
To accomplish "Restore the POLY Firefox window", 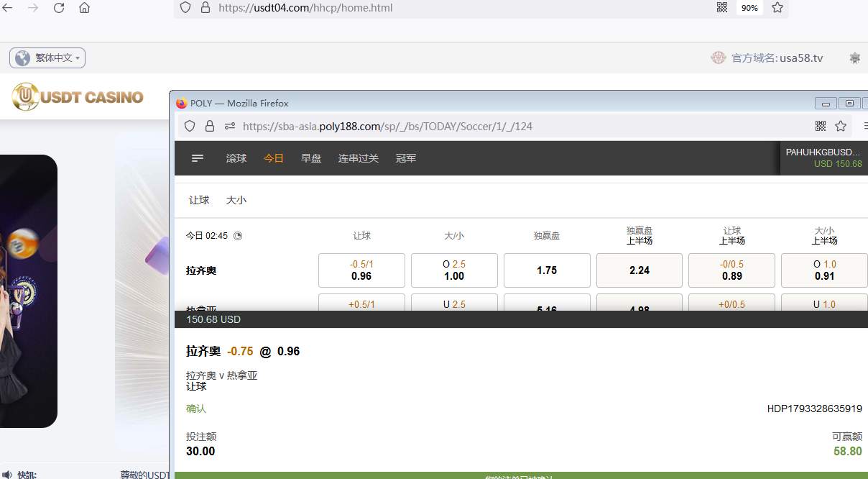I will [x=850, y=104].
